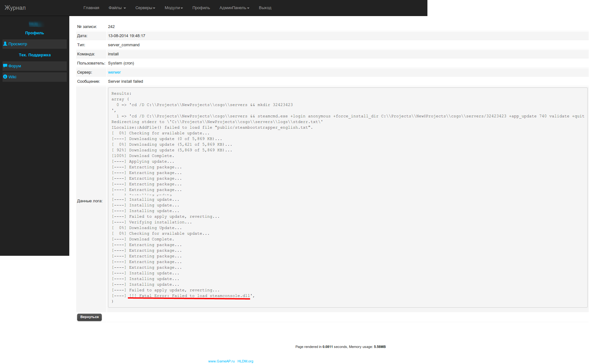Go to Главная in top navbar
The width and height of the screenshot is (589, 364).
(91, 8)
